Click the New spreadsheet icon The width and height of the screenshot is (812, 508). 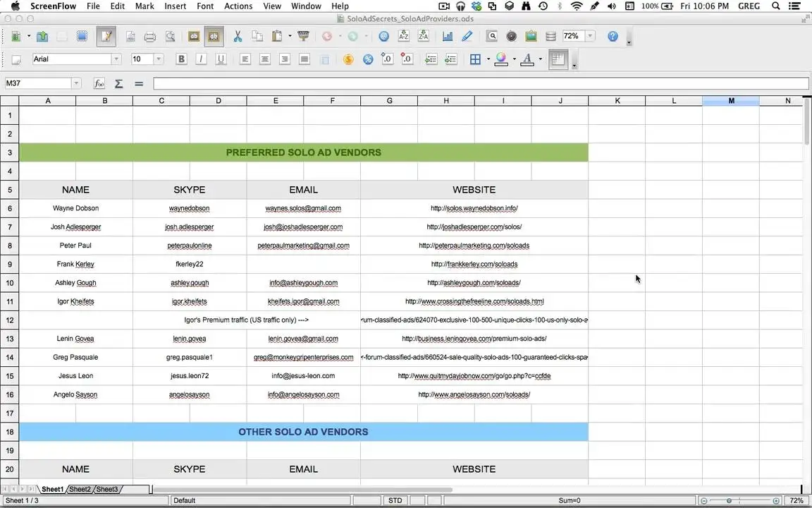(17, 36)
